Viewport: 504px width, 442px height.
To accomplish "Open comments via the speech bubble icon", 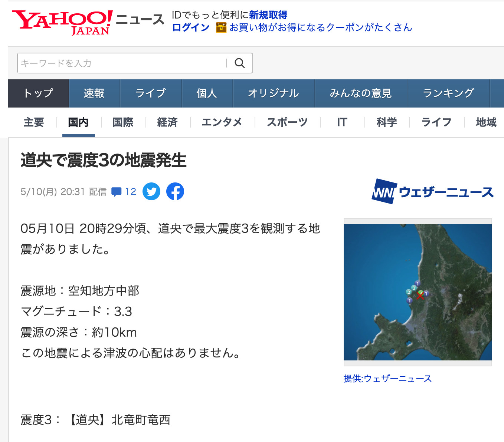I will 117,191.
